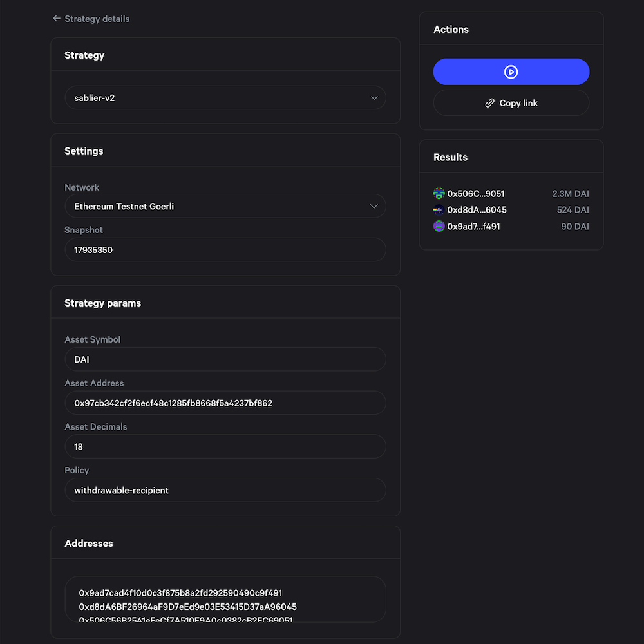Navigate back via the Strategy details link

click(x=95, y=19)
